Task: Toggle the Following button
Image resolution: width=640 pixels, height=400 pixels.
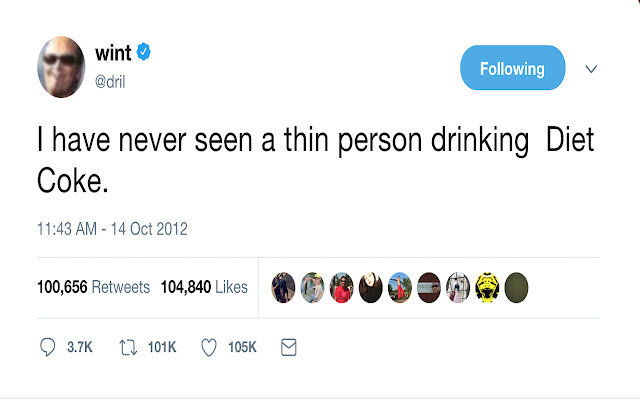Action: coord(512,69)
